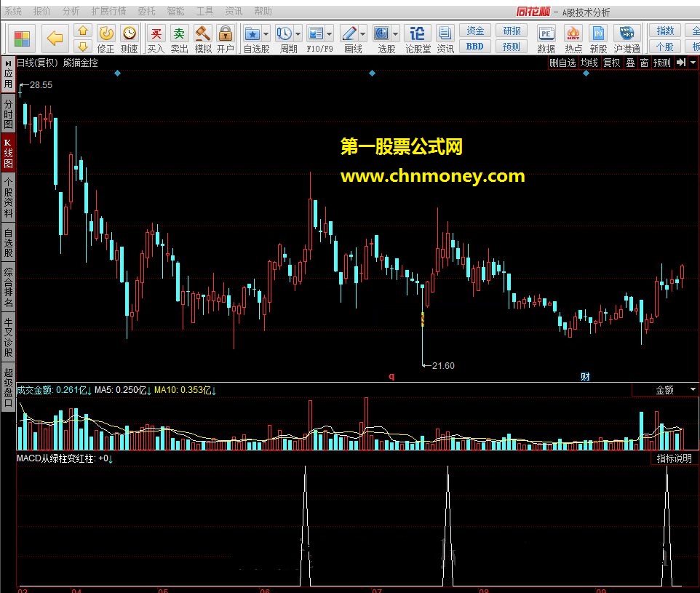This screenshot has width=700, height=593.
Task: Click the 指数 index button
Action: 665,31
